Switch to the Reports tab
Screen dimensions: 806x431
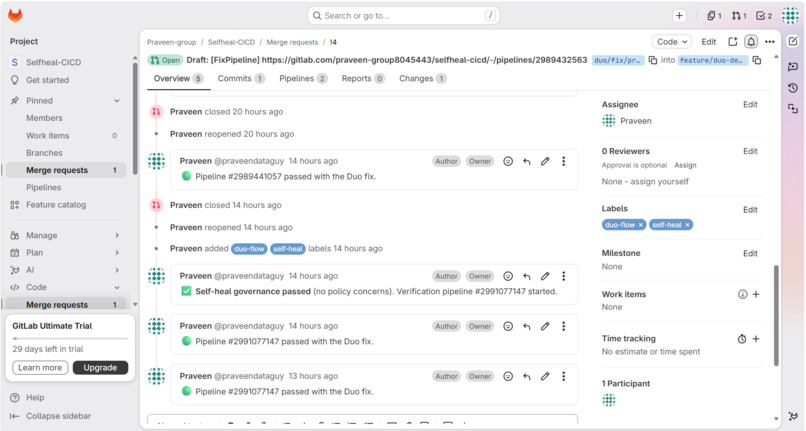pyautogui.click(x=363, y=79)
